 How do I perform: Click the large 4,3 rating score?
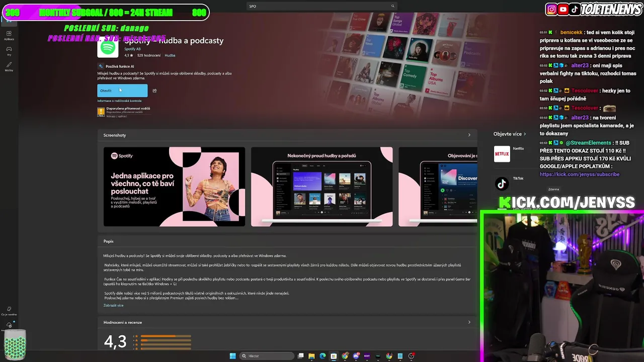pos(115,342)
